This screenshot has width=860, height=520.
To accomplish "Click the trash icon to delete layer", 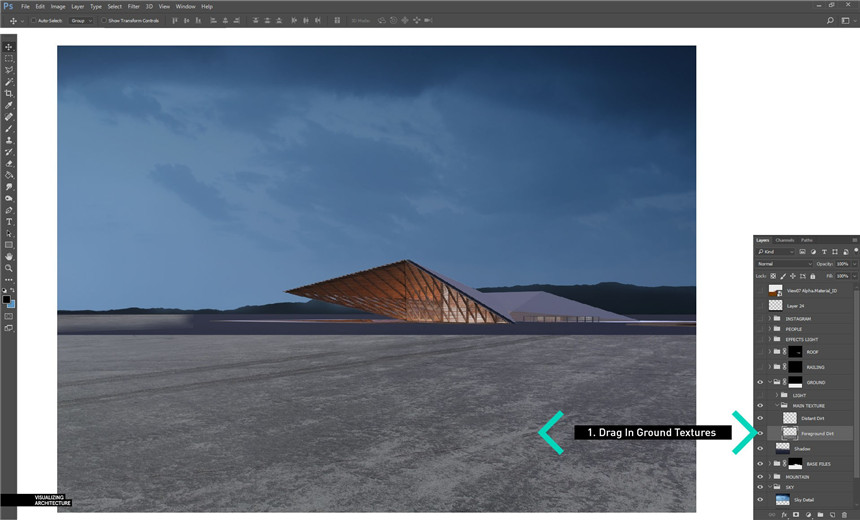I will [x=845, y=515].
